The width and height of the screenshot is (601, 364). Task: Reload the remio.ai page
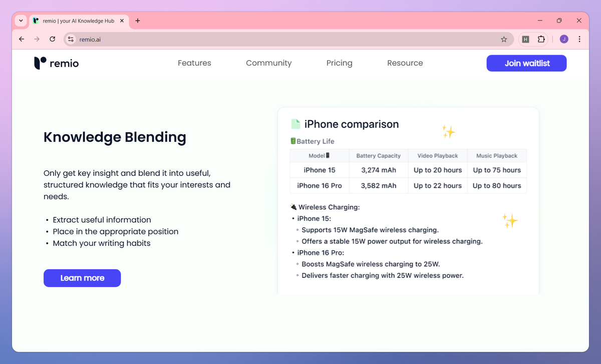[x=52, y=39]
